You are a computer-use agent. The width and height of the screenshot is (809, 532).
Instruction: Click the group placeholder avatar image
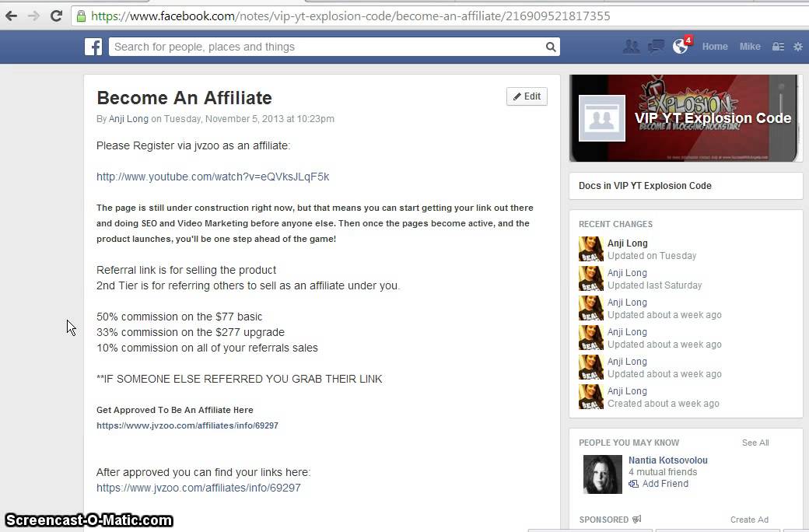click(601, 118)
